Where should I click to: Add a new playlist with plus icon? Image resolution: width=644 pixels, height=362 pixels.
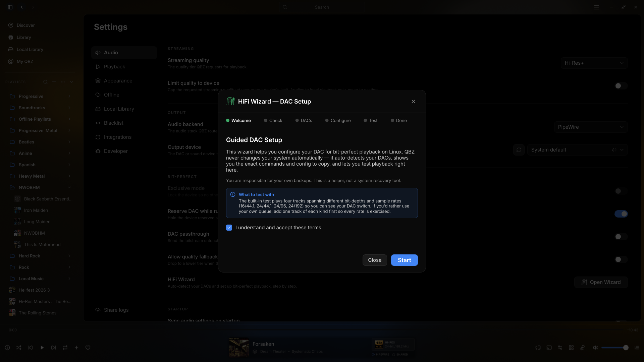click(x=54, y=82)
